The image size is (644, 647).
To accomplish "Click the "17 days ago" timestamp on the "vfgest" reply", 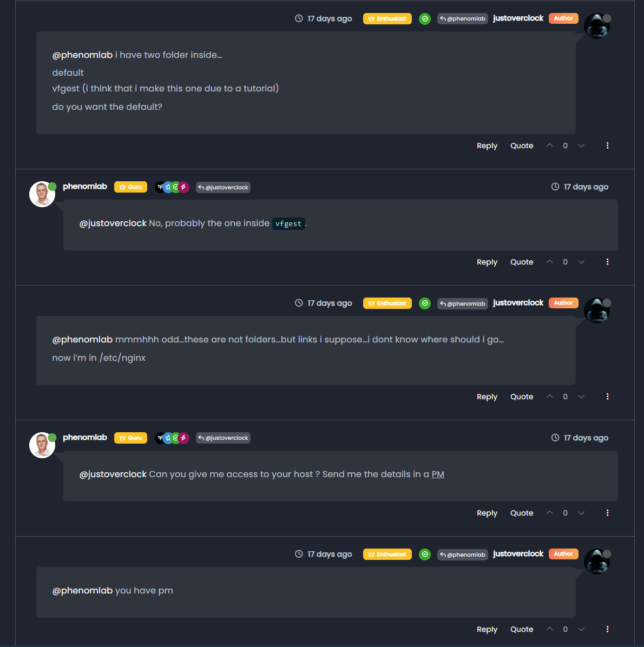I will point(586,187).
